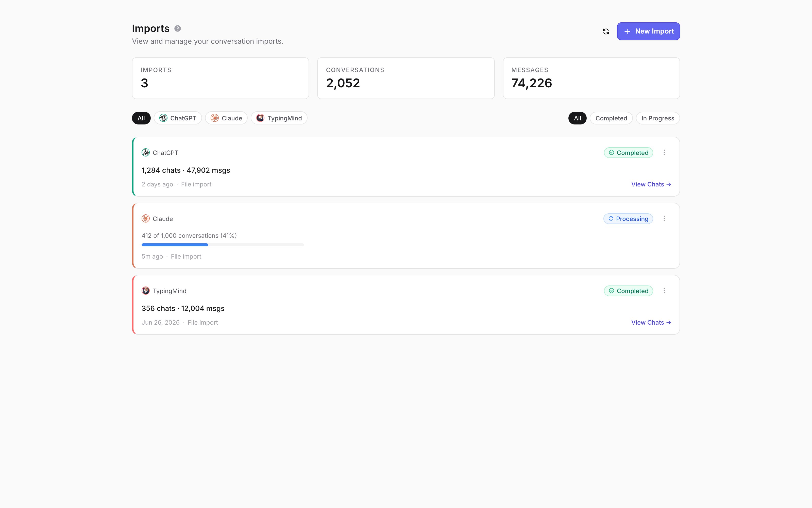Open the Imports count stat card
Screen dimensions: 812x508
[221, 78]
